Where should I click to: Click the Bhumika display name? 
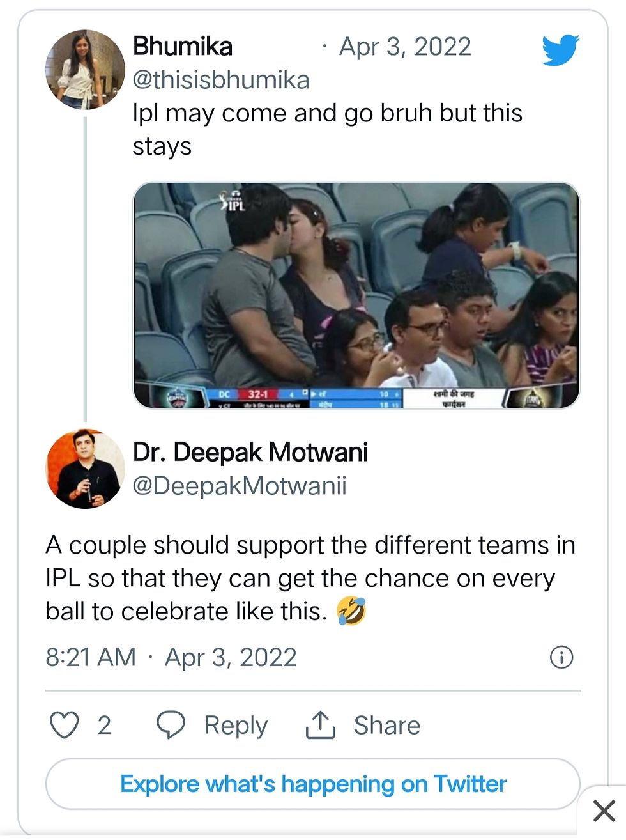point(183,47)
